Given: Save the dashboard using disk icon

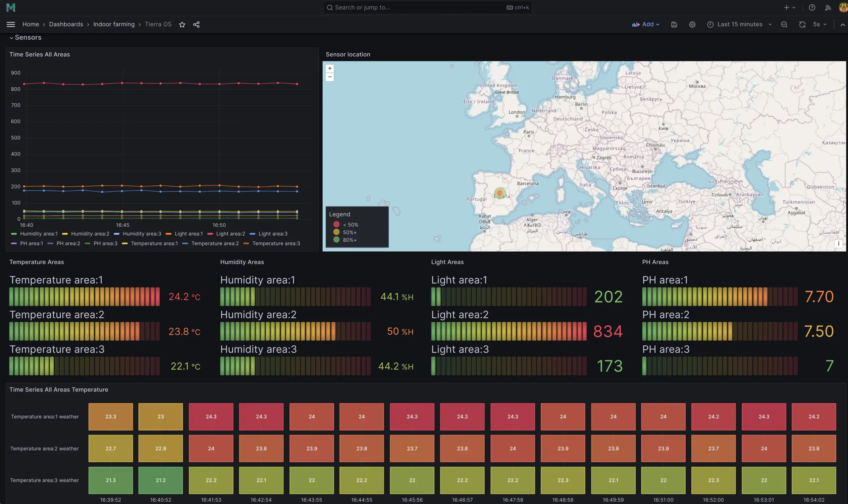Looking at the screenshot, I should coord(674,24).
